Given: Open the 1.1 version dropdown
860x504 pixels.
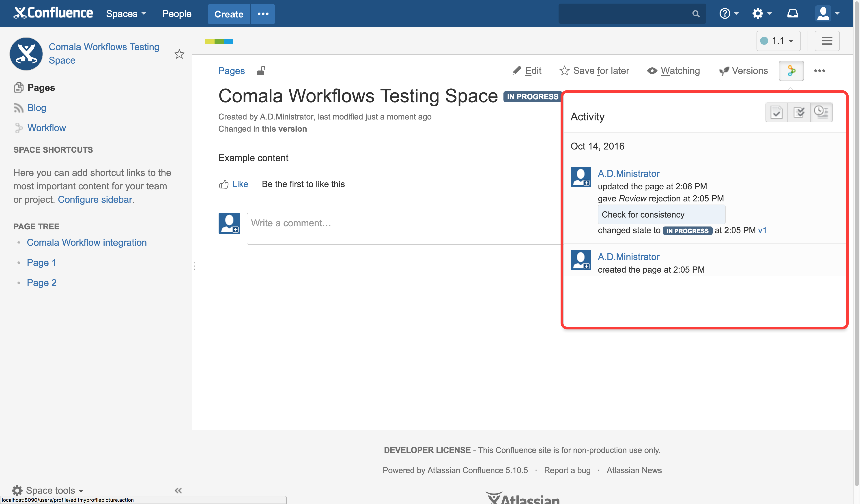Looking at the screenshot, I should (x=778, y=41).
